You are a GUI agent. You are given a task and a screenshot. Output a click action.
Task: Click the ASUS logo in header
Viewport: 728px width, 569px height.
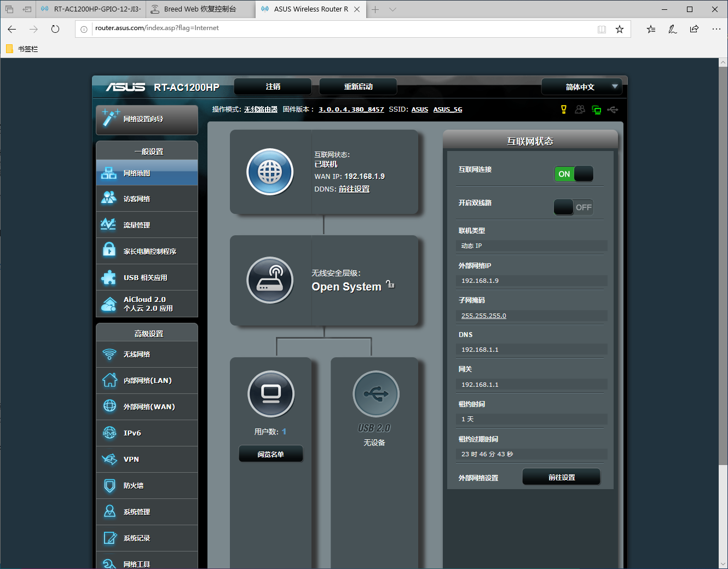(125, 87)
